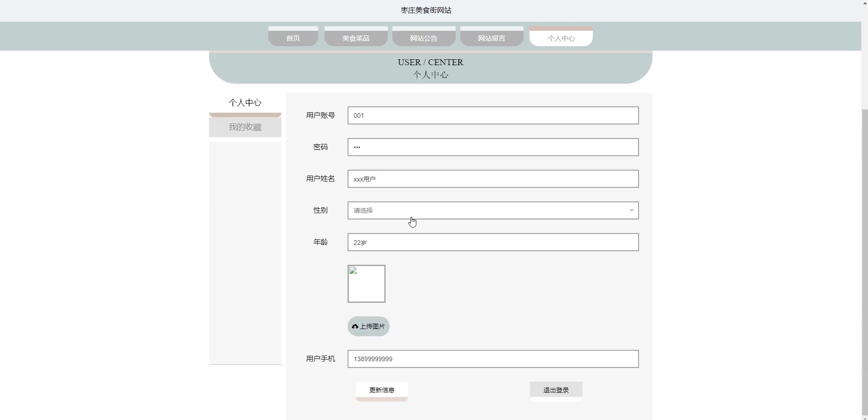The width and height of the screenshot is (868, 420).
Task: Click the scrollbar up arrow
Action: 864,4
